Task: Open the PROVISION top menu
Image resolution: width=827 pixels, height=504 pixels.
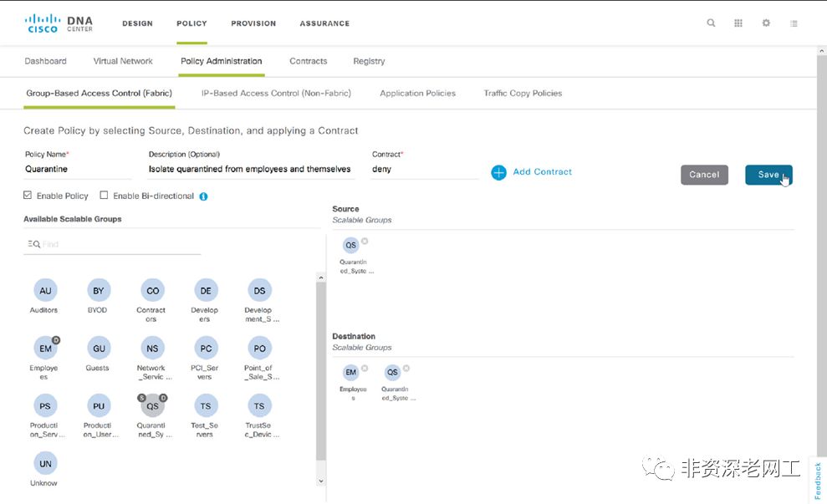Action: click(x=253, y=23)
